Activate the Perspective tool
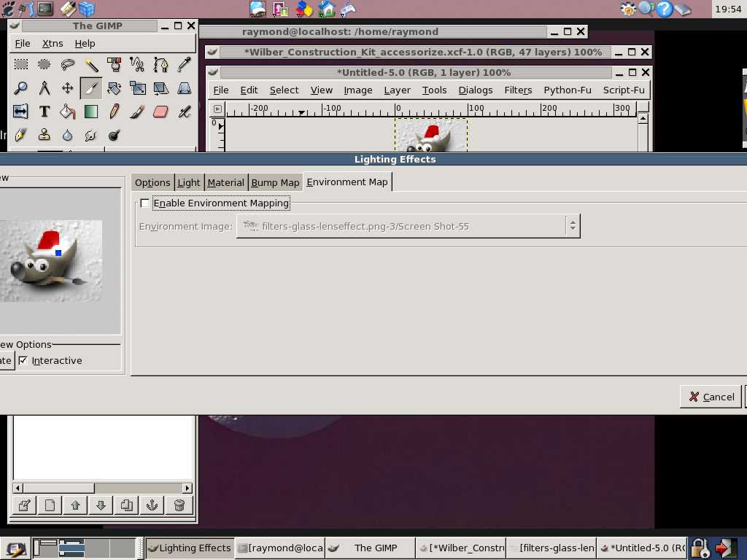747x560 pixels. point(184,88)
